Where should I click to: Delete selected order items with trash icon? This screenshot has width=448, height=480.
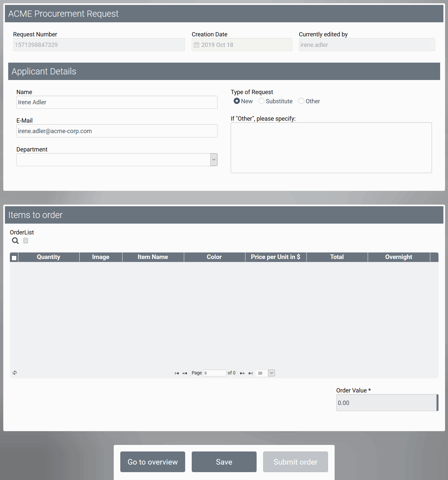point(26,241)
